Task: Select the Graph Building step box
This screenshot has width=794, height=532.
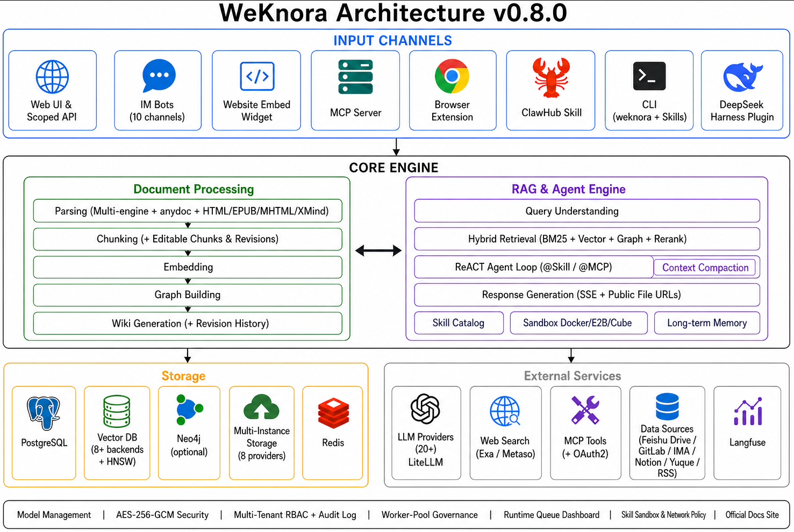Action: tap(188, 295)
